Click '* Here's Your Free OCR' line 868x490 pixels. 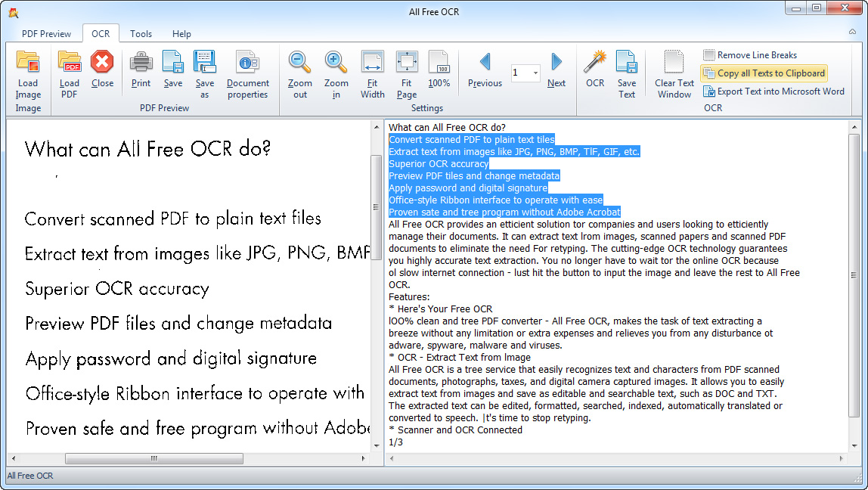(441, 309)
